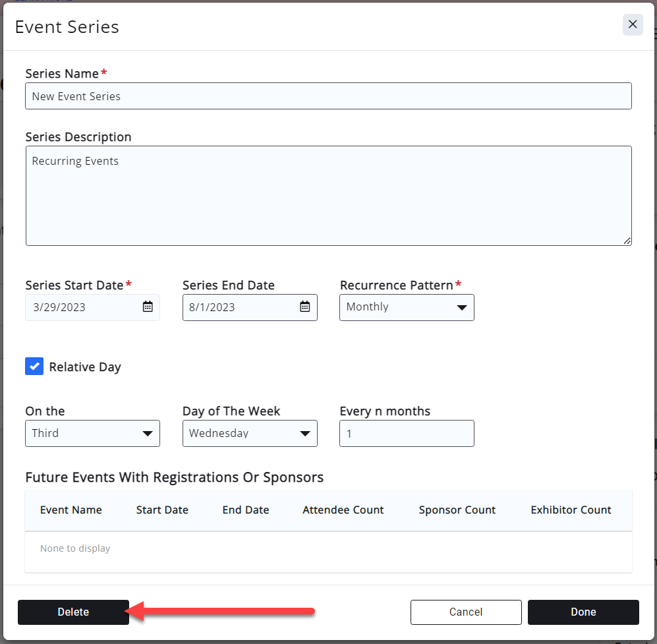Screen dimensions: 657x644
Task: Select the Attendee Count column header
Action: (x=343, y=510)
